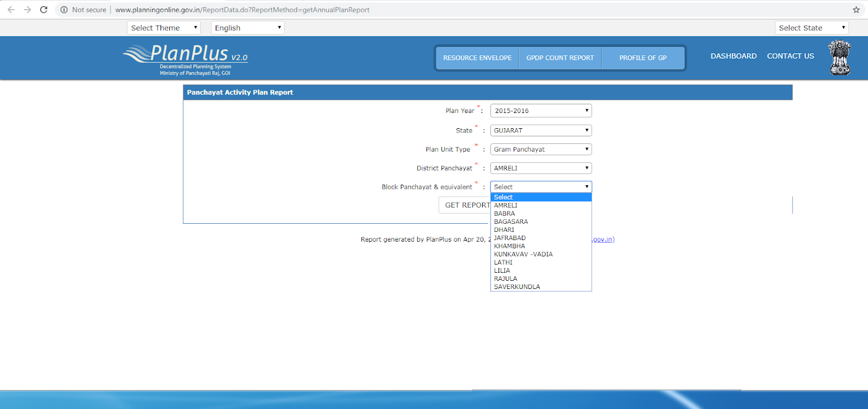Choose JAFRABAD block option
The image size is (868, 409).
(x=541, y=238)
